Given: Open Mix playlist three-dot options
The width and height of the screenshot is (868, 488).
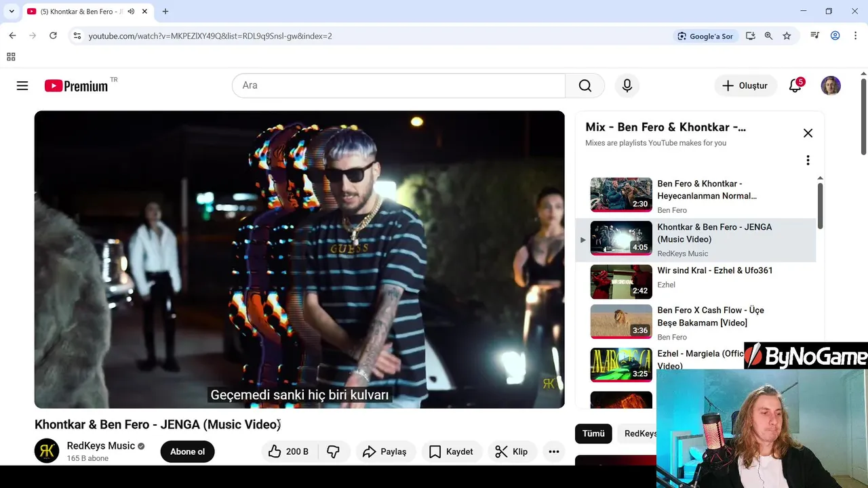Looking at the screenshot, I should coord(808,160).
